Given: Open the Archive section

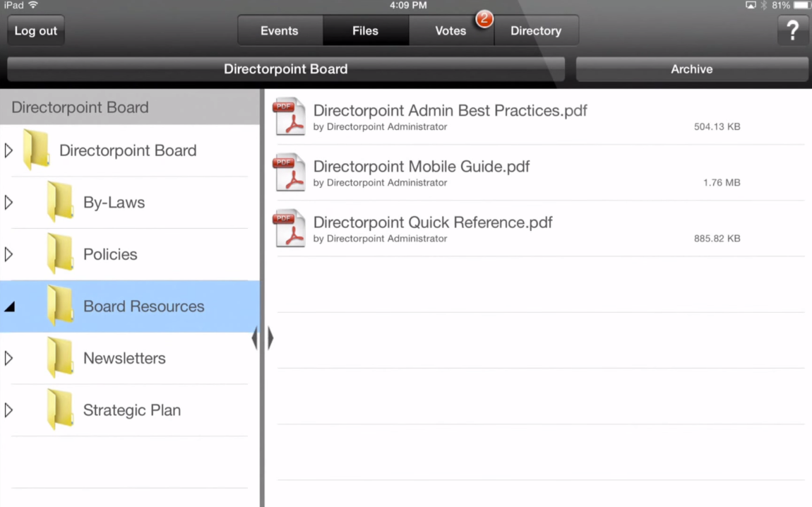Looking at the screenshot, I should pyautogui.click(x=692, y=69).
